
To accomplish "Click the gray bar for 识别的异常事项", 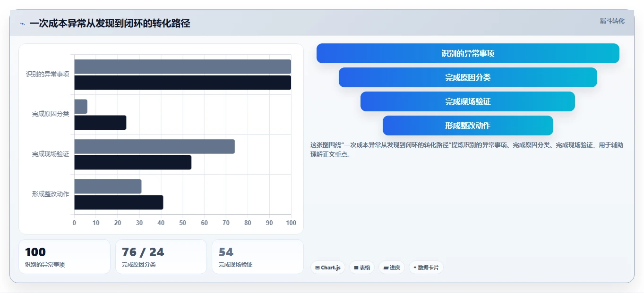I will tap(182, 67).
